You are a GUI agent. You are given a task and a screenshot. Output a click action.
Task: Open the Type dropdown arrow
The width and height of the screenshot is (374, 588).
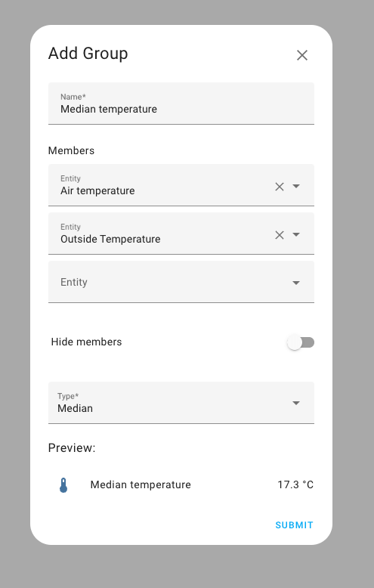point(296,403)
